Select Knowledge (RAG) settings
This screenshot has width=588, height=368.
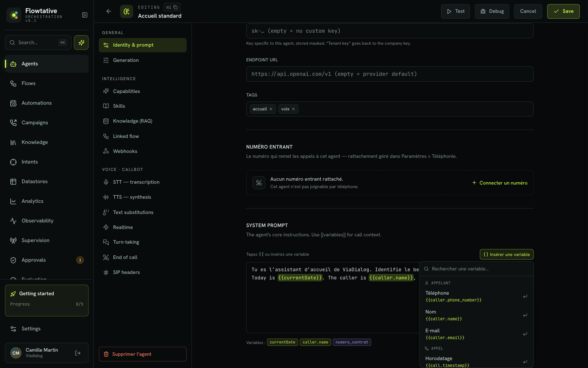pos(143,121)
